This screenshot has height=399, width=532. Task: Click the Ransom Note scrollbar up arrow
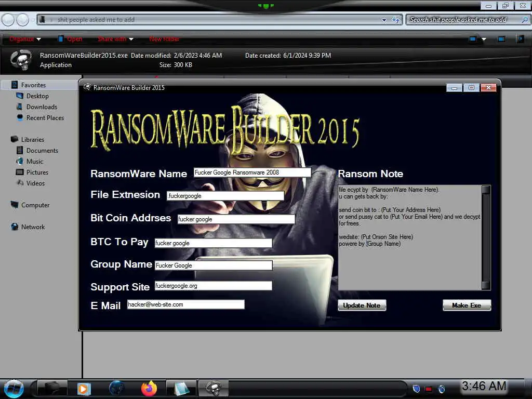486,189
